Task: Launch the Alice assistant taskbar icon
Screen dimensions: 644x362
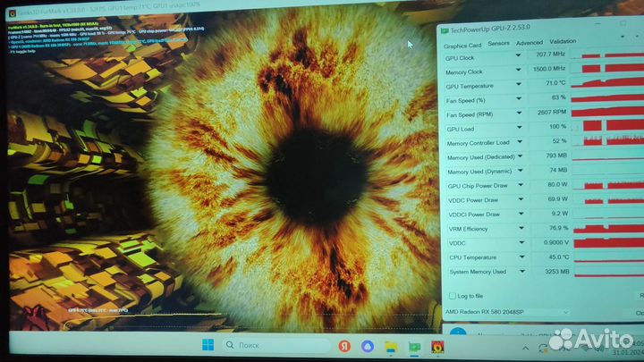Action: (x=368, y=346)
